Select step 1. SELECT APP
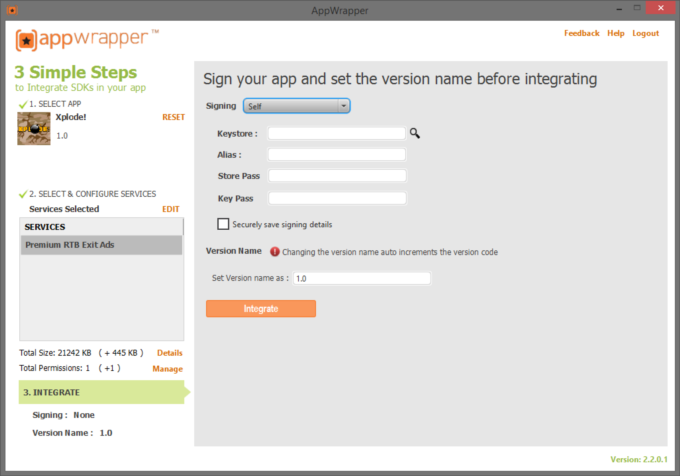The image size is (680, 476). pyautogui.click(x=50, y=104)
